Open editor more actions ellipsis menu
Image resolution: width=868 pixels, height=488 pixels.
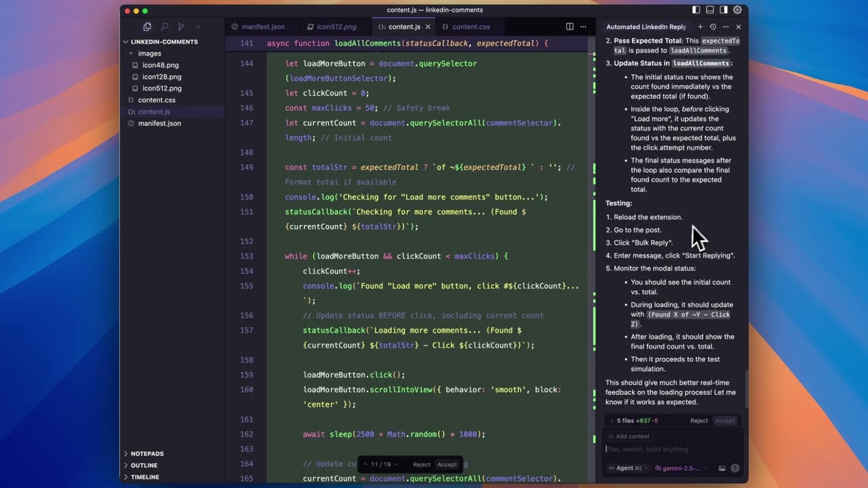pos(585,26)
